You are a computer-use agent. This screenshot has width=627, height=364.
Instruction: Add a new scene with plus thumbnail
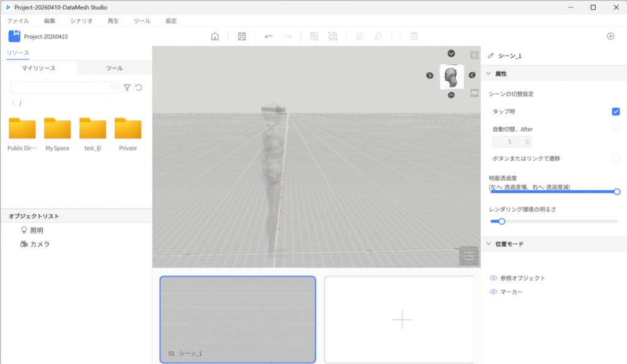[x=402, y=319]
